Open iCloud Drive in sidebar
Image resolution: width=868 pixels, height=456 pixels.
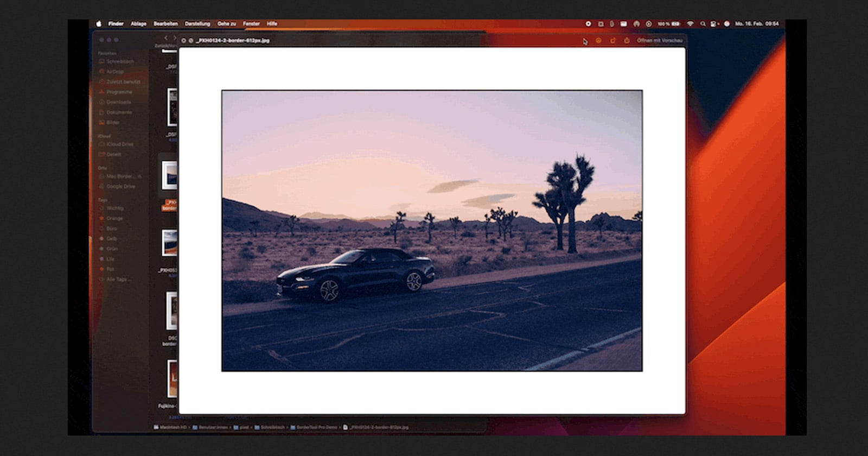pyautogui.click(x=119, y=144)
